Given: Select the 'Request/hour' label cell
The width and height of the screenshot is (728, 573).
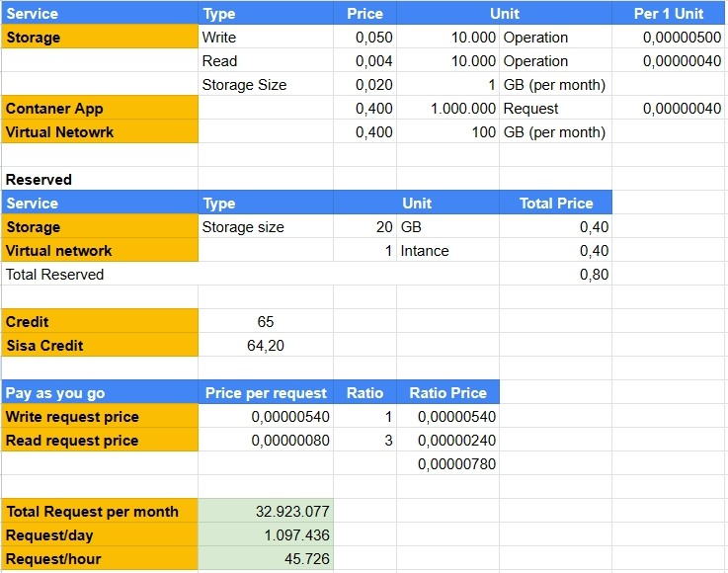Looking at the screenshot, I should pyautogui.click(x=100, y=558).
